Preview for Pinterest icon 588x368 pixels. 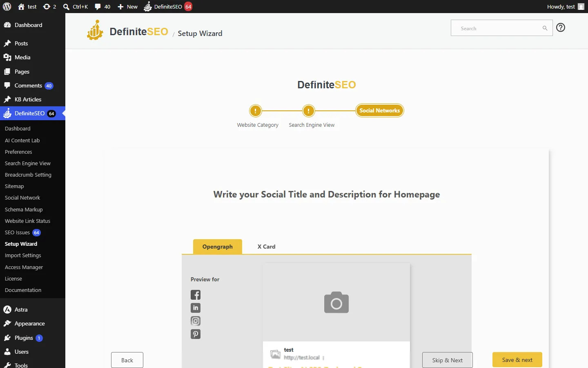click(196, 334)
